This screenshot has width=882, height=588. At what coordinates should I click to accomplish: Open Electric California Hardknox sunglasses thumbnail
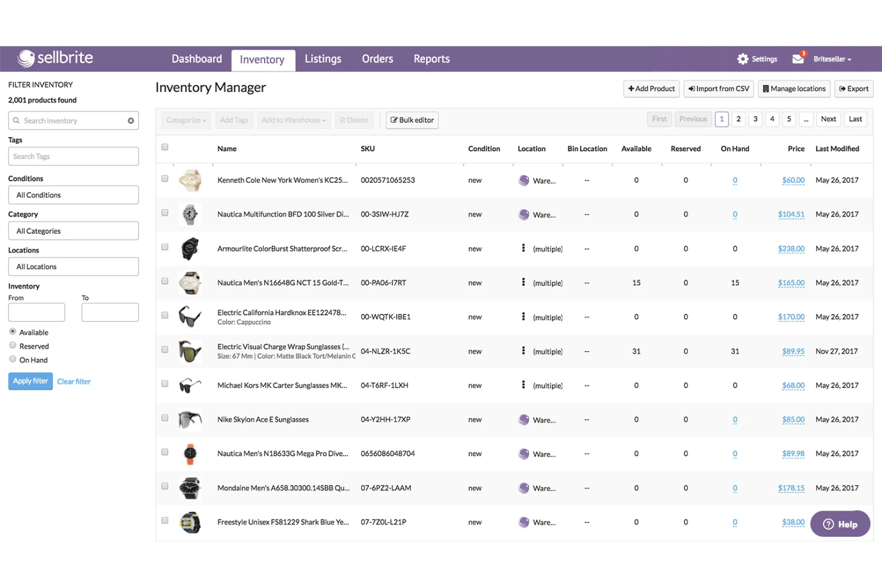[x=190, y=317]
